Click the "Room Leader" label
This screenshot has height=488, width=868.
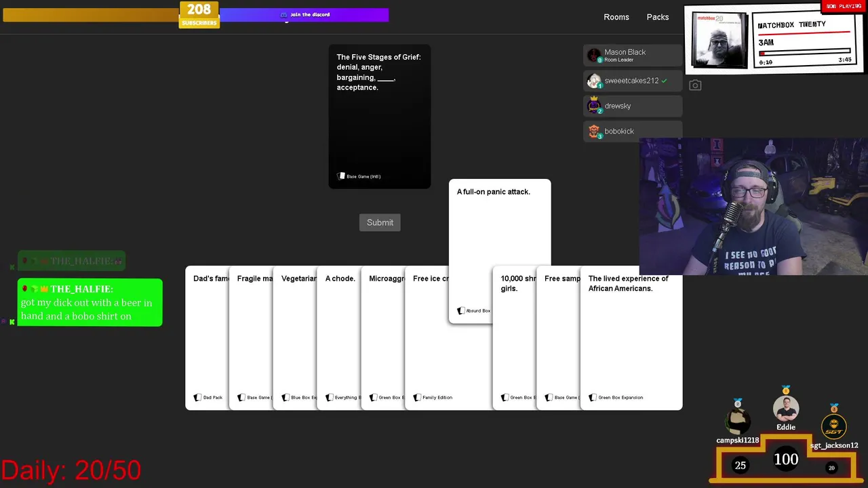(x=618, y=60)
